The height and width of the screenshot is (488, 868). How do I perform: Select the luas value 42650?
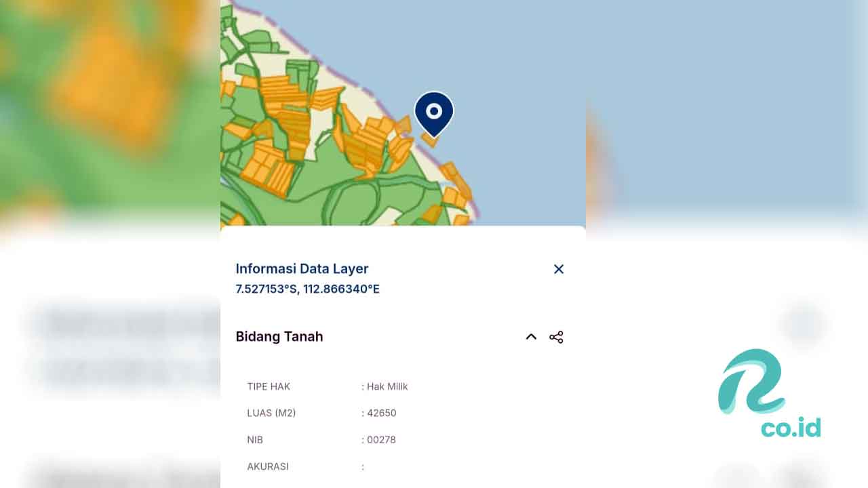tap(382, 413)
